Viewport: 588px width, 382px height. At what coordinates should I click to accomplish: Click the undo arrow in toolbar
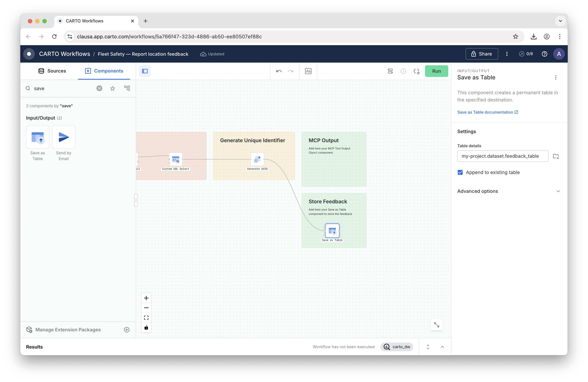[x=279, y=71]
